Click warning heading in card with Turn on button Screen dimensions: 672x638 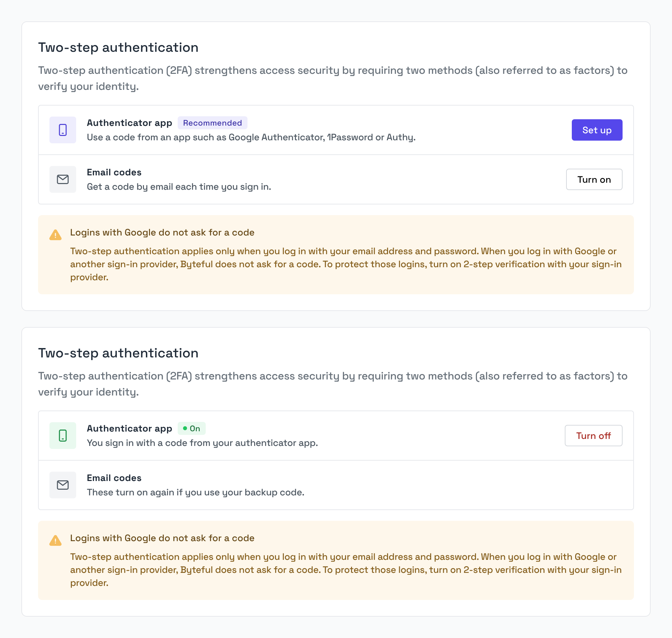pyautogui.click(x=162, y=232)
